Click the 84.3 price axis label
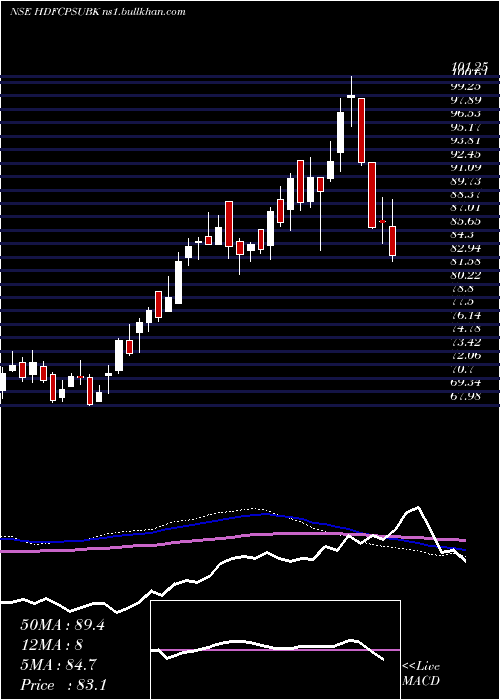 click(x=462, y=235)
